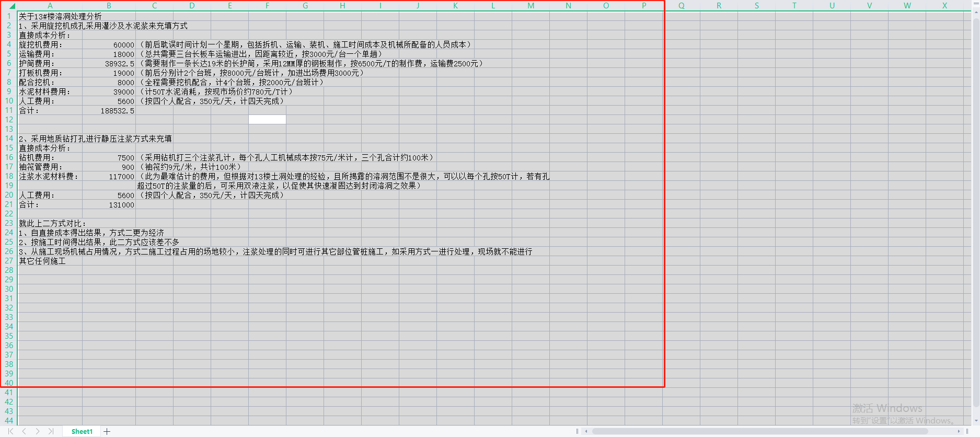Click note （计50T水泥消耗，按现市场价约780元/T计）

pyautogui.click(x=215, y=91)
